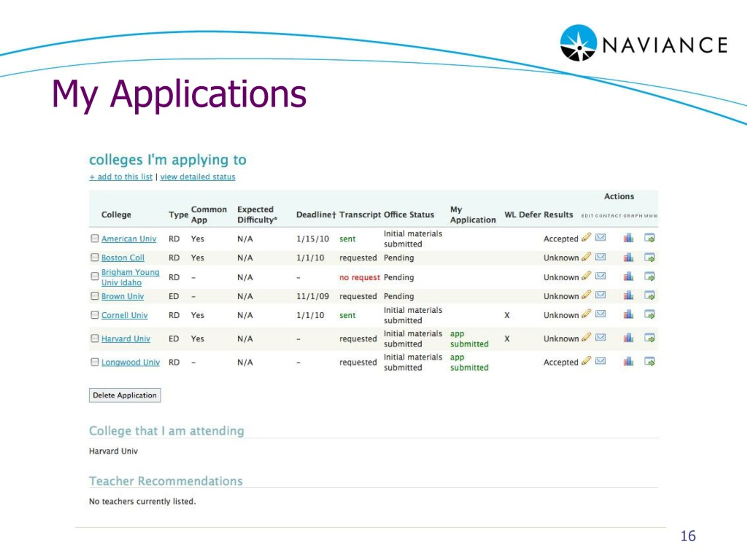Open the graph icon for Cornell Univ
Image resolution: width=747 pixels, height=560 pixels.
(x=628, y=314)
